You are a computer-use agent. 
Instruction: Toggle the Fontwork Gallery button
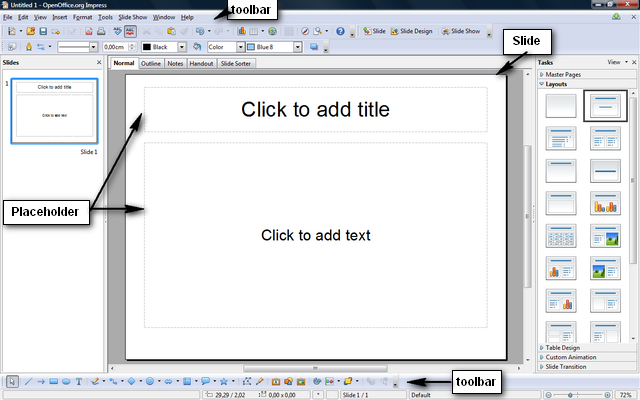click(276, 382)
